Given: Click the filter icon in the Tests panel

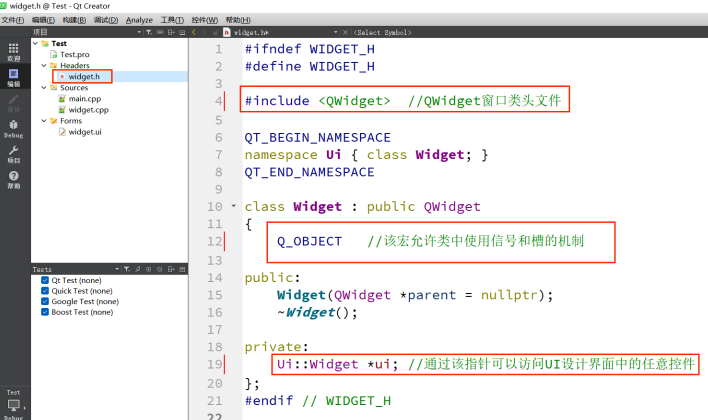Looking at the screenshot, I should [127, 269].
